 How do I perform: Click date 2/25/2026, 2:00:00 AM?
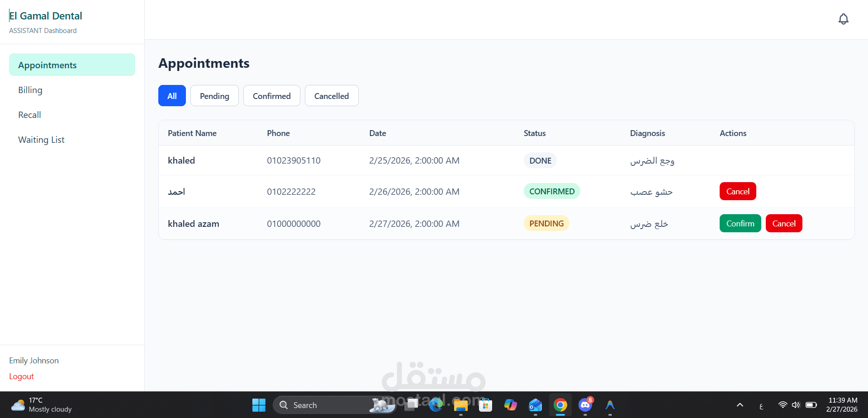coord(414,160)
